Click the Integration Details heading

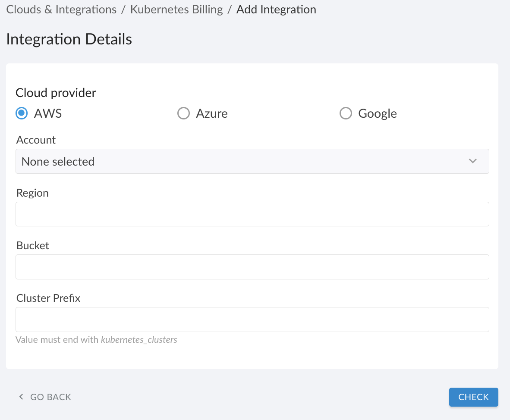(69, 39)
